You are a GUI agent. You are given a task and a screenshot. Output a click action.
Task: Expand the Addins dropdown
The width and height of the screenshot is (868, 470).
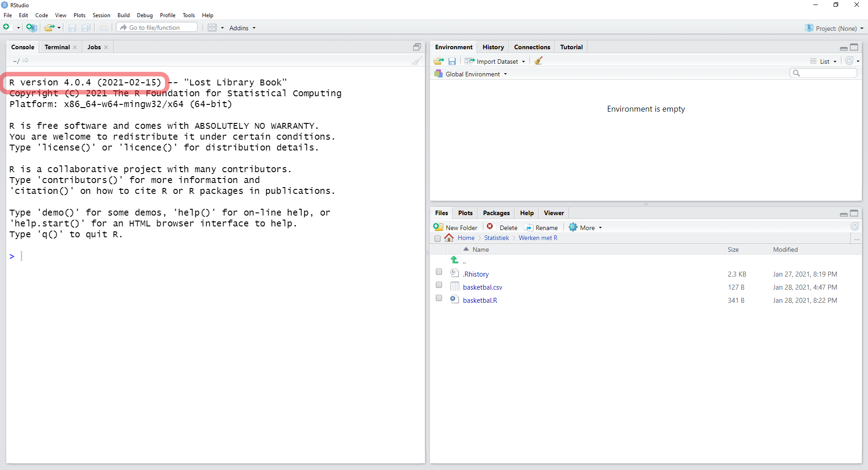[242, 28]
